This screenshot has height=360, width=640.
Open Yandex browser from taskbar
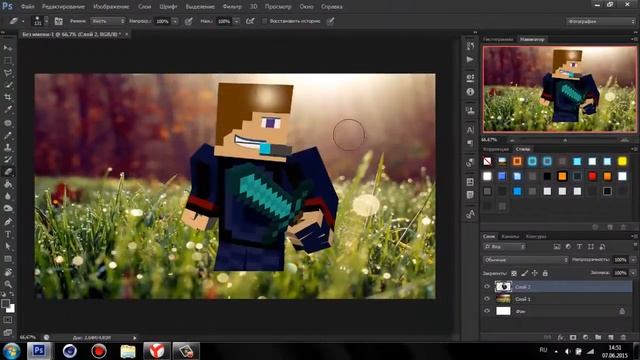pos(157,351)
